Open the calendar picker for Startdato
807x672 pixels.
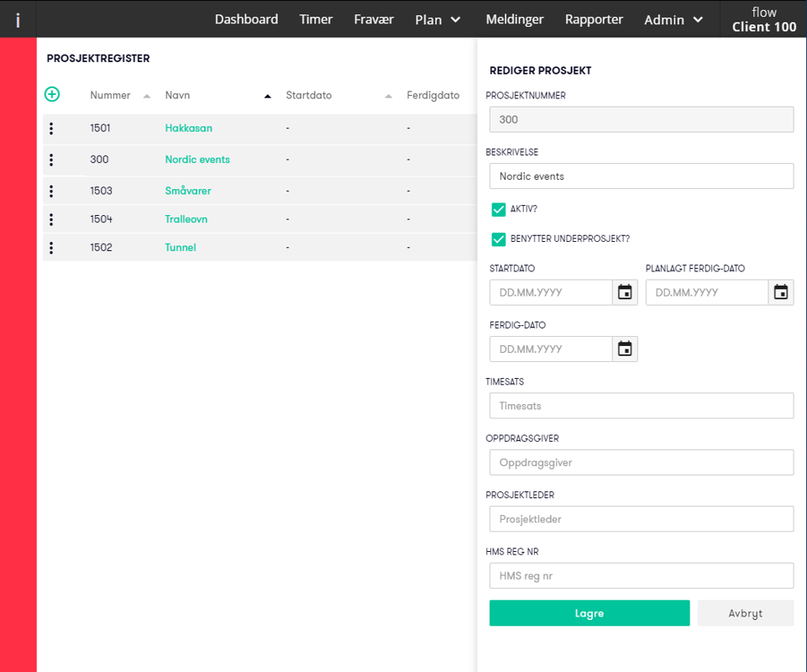[x=625, y=292]
